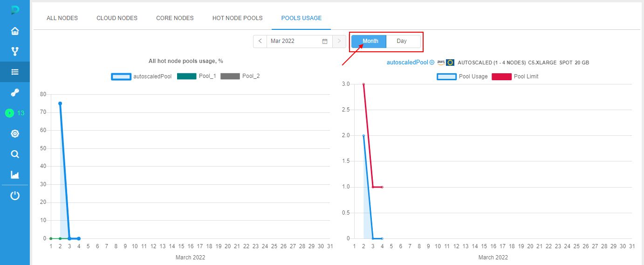
Task: Toggle Pool Usage legend series
Action: 462,77
